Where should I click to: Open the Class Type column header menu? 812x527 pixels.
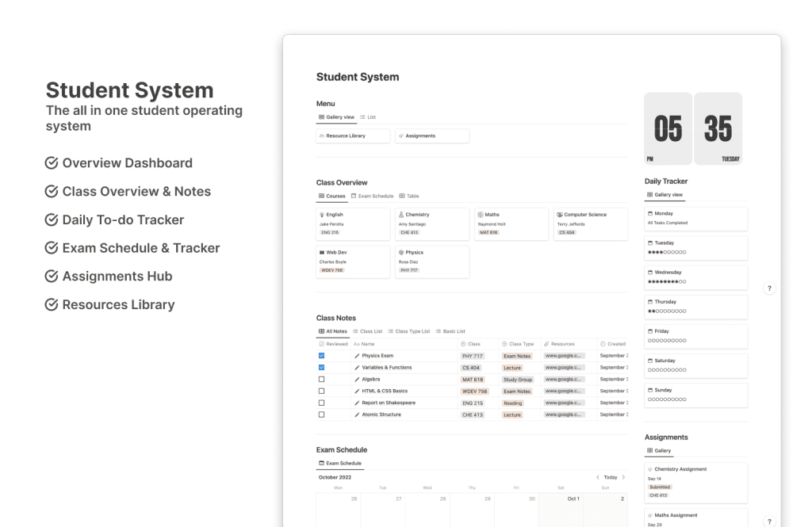tap(519, 344)
